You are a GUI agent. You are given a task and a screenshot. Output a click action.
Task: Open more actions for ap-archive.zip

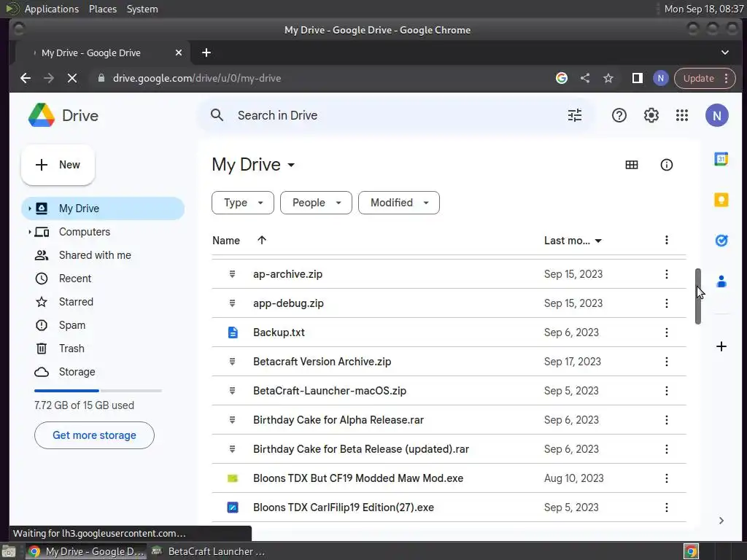tap(666, 274)
